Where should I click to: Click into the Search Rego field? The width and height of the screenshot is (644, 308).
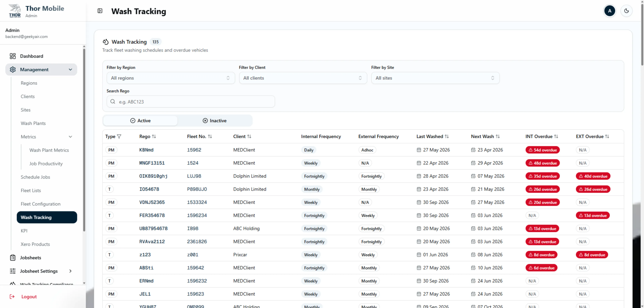[191, 101]
